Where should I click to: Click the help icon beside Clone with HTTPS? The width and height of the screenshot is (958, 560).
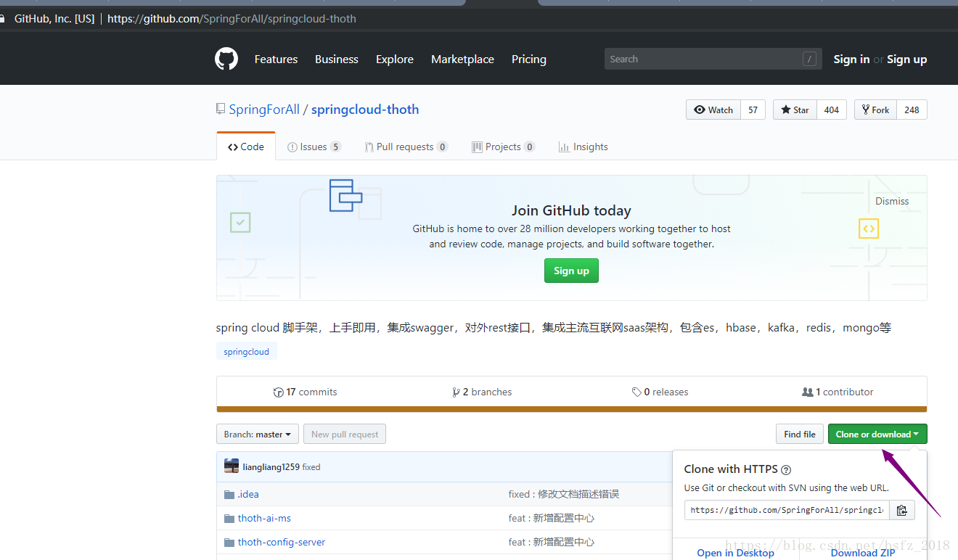786,469
